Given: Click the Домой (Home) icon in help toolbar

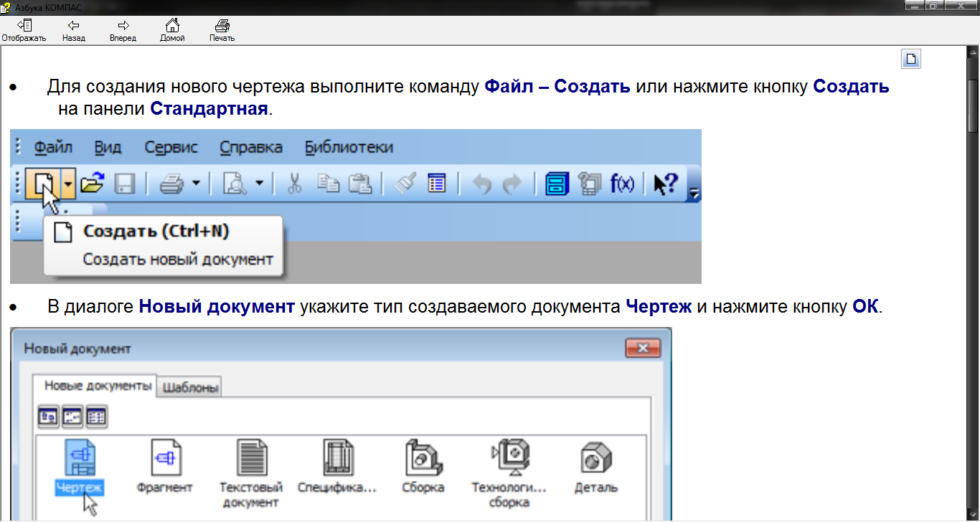Looking at the screenshot, I should (x=172, y=25).
